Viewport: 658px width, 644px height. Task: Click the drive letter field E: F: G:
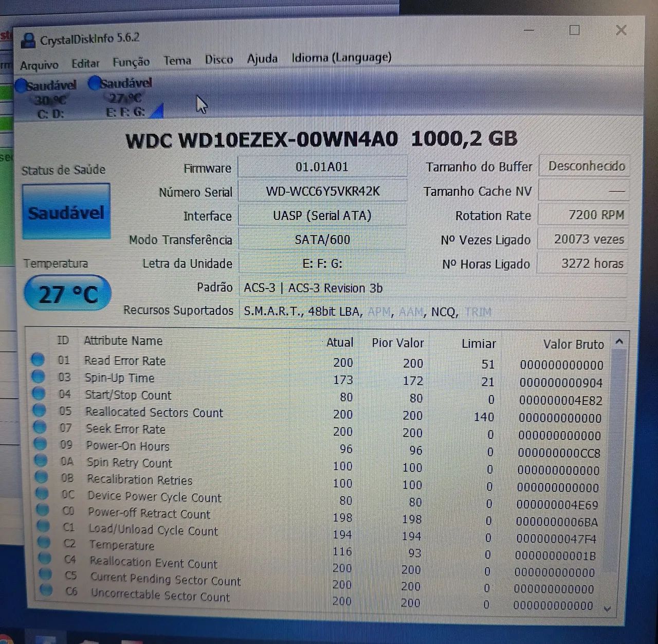coord(322,264)
